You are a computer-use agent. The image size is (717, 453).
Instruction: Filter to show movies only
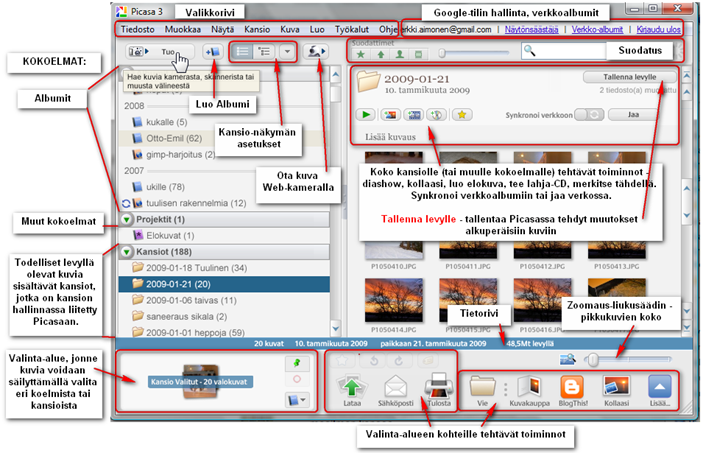coord(418,54)
